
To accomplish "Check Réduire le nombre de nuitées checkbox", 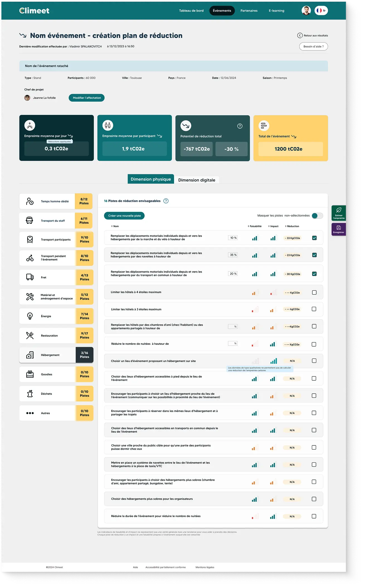I will 314,344.
